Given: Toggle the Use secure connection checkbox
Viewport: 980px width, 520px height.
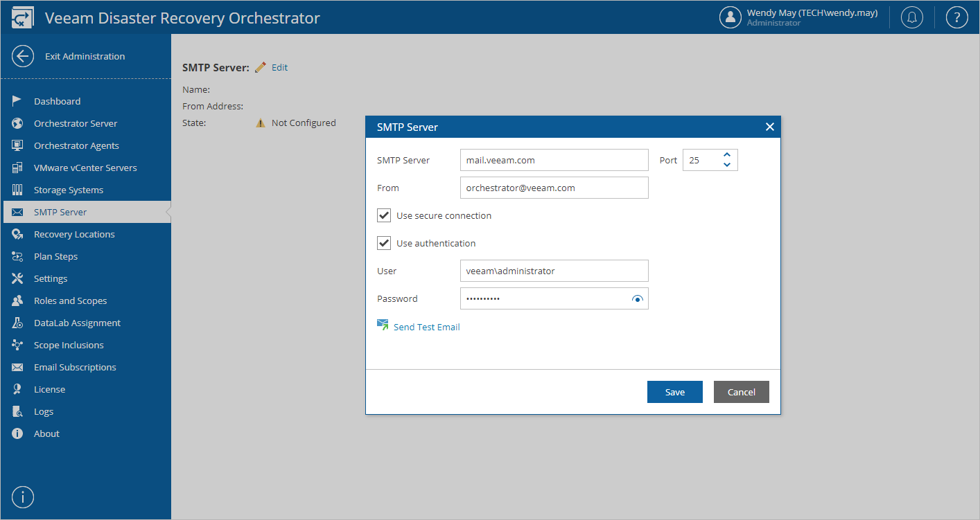Looking at the screenshot, I should [384, 215].
